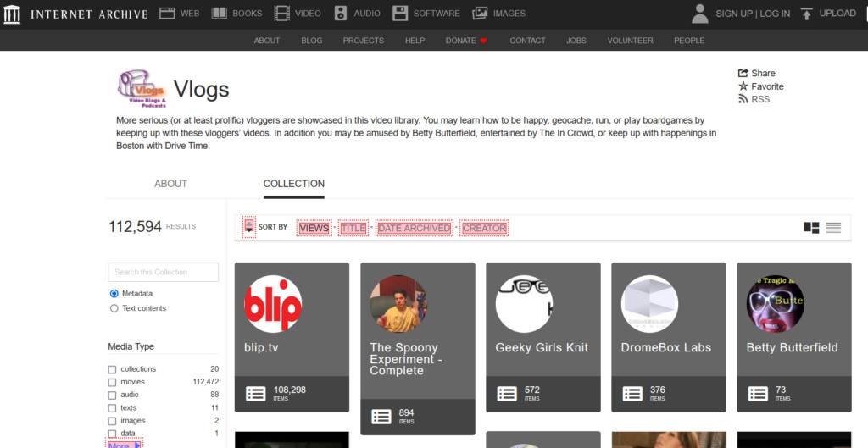Switch to tile grid view icon
The height and width of the screenshot is (448, 868).
point(811,227)
